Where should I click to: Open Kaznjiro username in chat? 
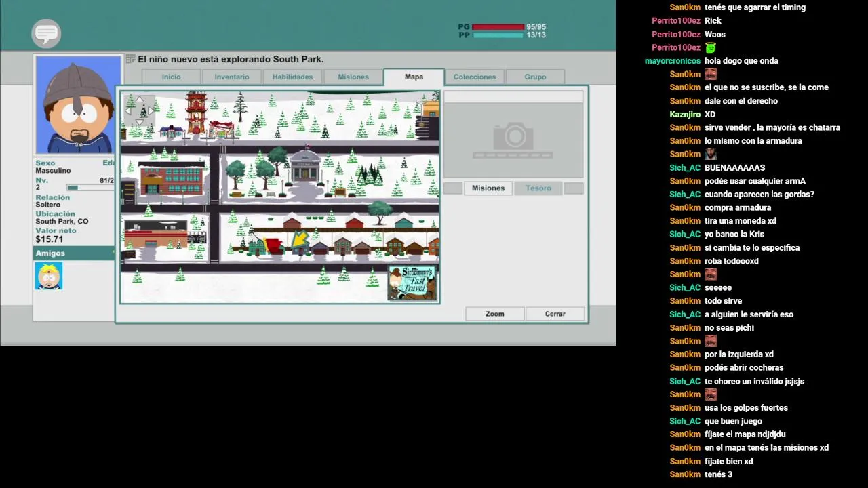[685, 115]
